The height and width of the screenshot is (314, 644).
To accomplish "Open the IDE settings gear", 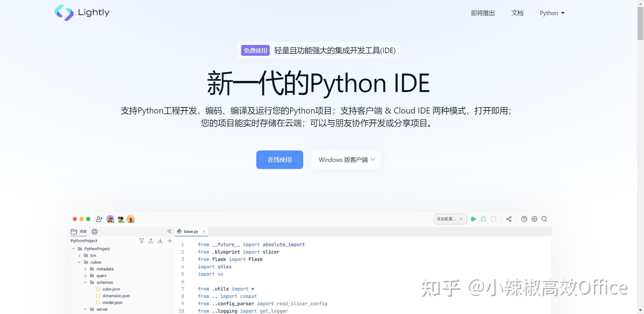I will click(x=534, y=219).
